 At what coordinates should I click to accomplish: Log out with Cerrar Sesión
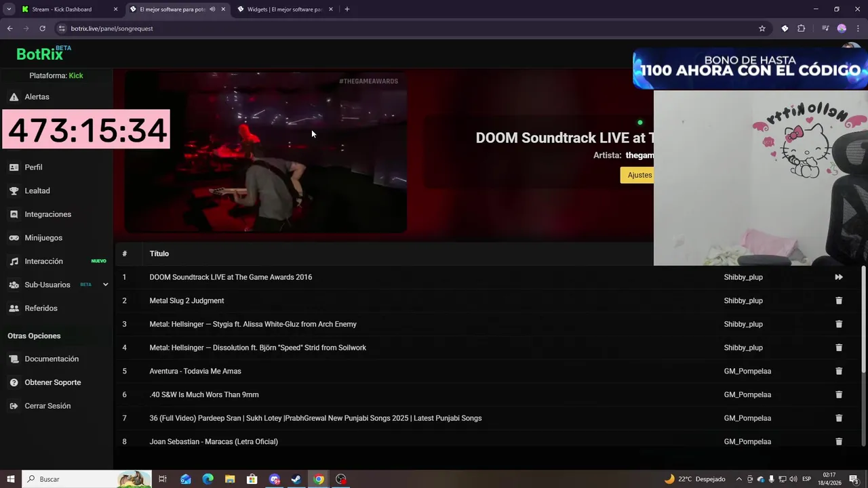coord(47,406)
